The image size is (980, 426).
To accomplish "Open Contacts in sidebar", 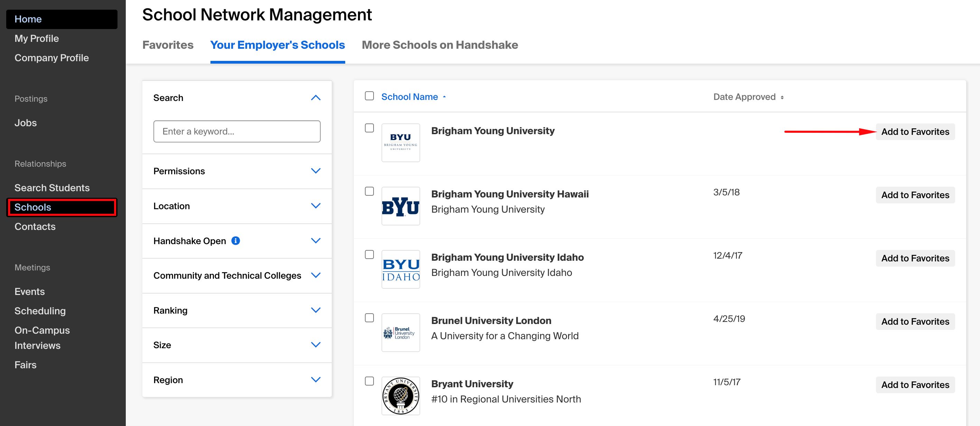I will point(35,226).
